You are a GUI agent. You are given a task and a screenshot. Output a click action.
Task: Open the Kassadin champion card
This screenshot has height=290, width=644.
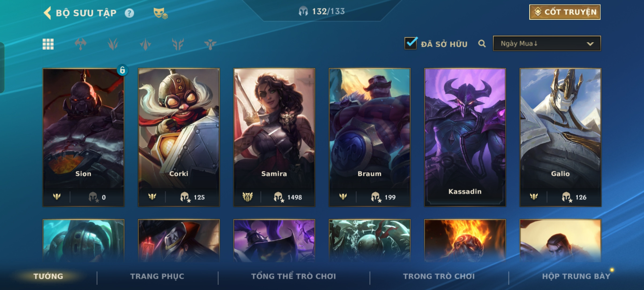coord(465,137)
